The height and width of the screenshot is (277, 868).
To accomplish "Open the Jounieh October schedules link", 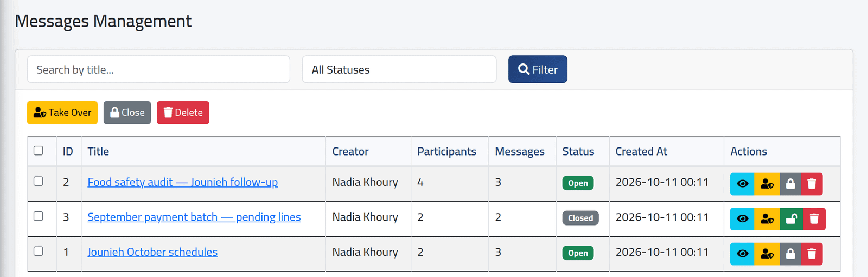I will (x=152, y=252).
